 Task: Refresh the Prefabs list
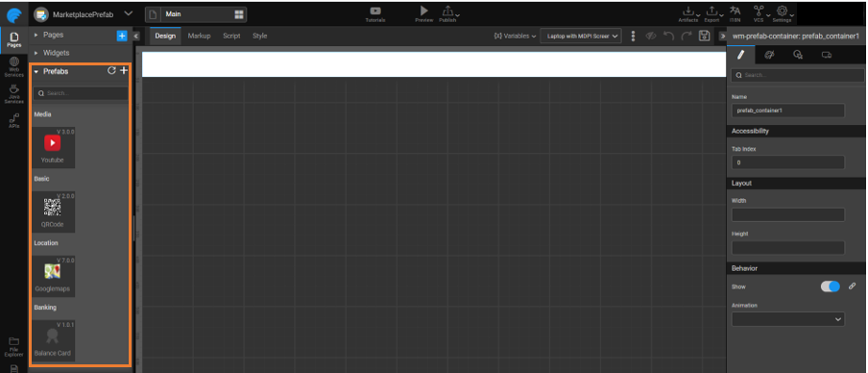tap(111, 70)
